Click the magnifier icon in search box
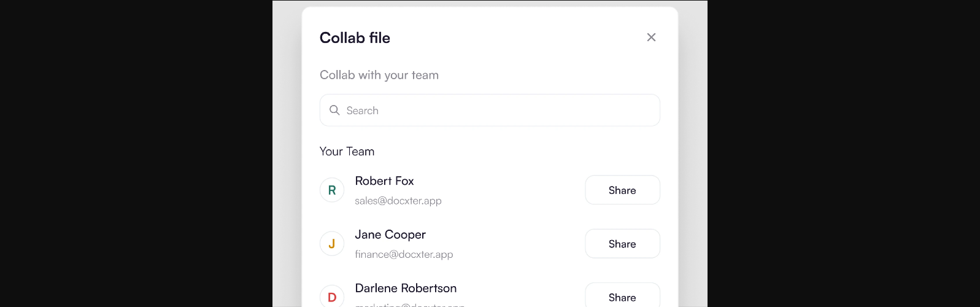Image resolution: width=980 pixels, height=307 pixels. [x=334, y=111]
